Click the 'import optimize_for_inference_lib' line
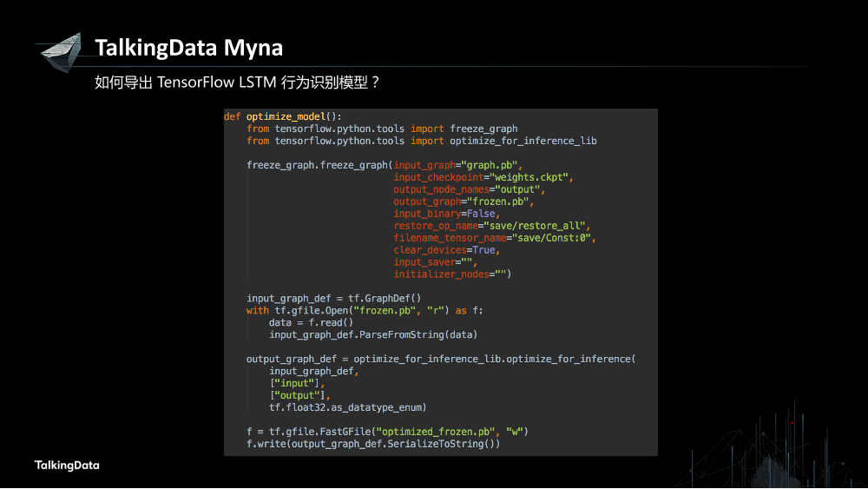Image resolution: width=868 pixels, height=489 pixels. pos(422,142)
